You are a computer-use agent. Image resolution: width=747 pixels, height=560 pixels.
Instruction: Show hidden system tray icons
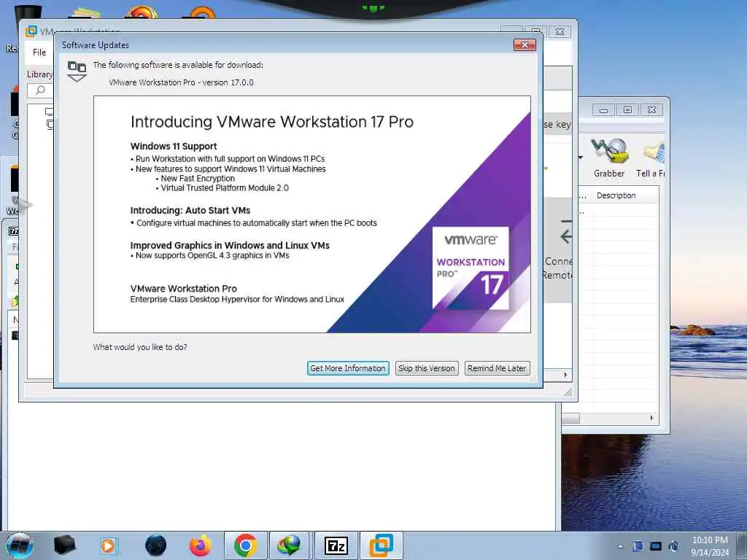[620, 547]
